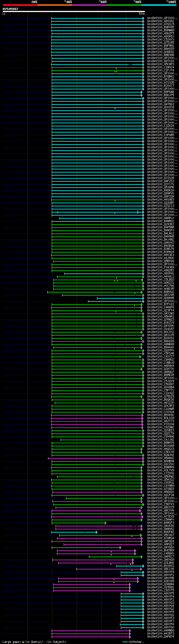Click the cyan alignment bar for UniRef100_A9XYF5
Image resolution: width=179 pixels, height=644 pixels.
(133, 593)
